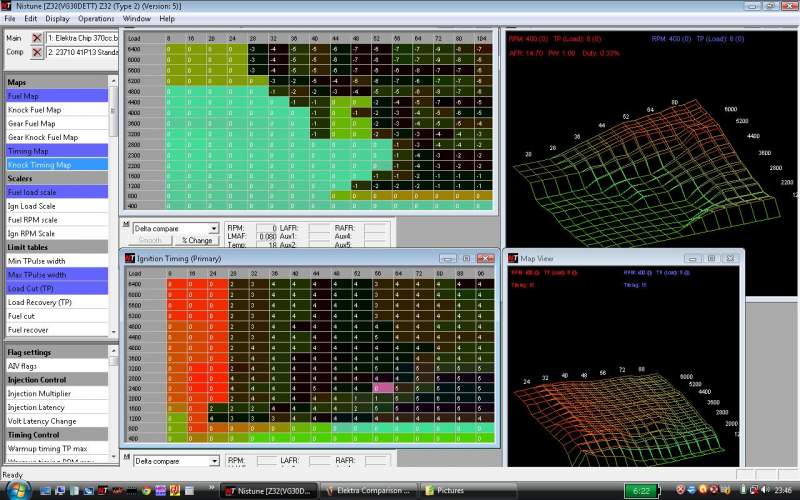The image size is (800, 500).
Task: Open the lower Delta compare dropdown
Action: [212, 461]
